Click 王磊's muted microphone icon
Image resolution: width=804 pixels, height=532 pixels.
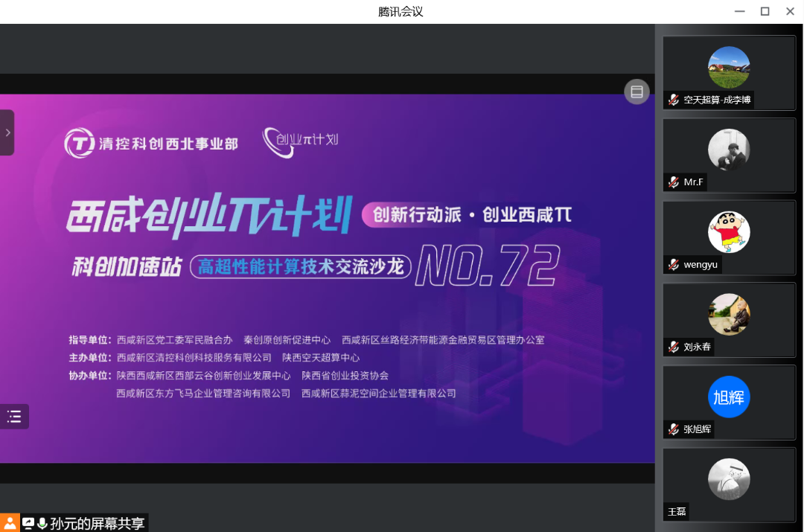(669, 512)
